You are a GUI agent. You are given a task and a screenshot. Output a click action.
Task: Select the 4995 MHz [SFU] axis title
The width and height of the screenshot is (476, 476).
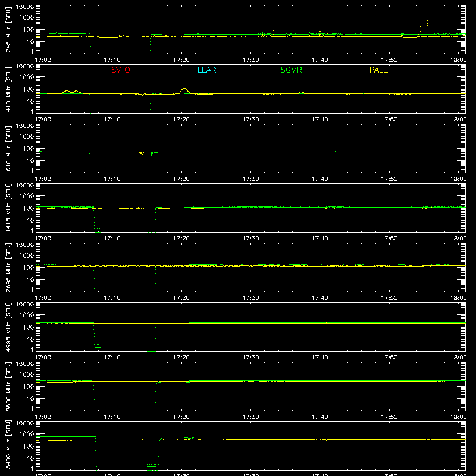point(8,327)
